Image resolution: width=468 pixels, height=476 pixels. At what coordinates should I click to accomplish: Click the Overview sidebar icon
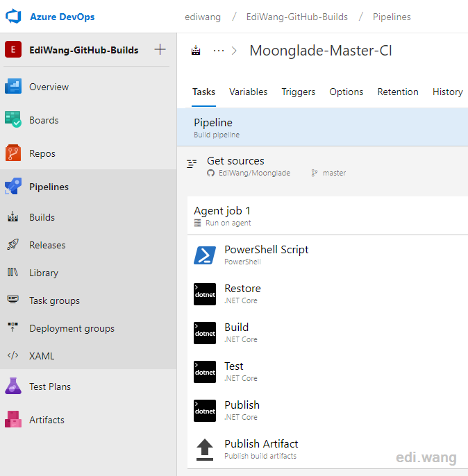13,87
